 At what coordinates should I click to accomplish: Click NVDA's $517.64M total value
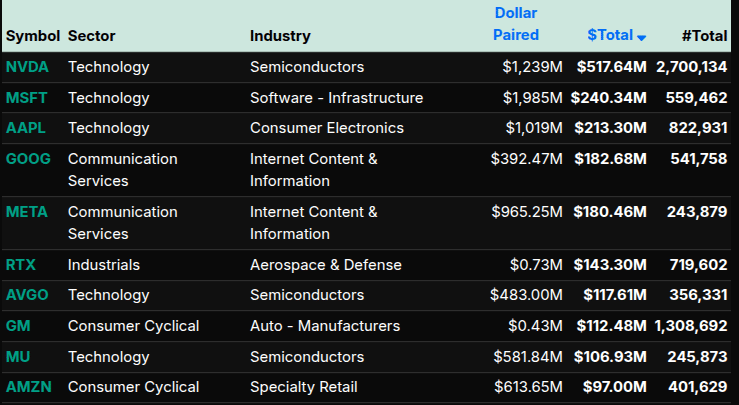click(x=611, y=67)
